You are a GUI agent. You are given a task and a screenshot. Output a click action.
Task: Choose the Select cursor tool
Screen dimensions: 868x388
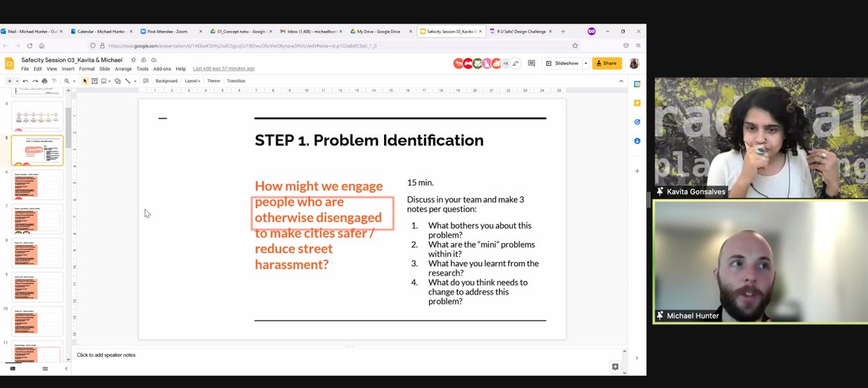pos(85,81)
